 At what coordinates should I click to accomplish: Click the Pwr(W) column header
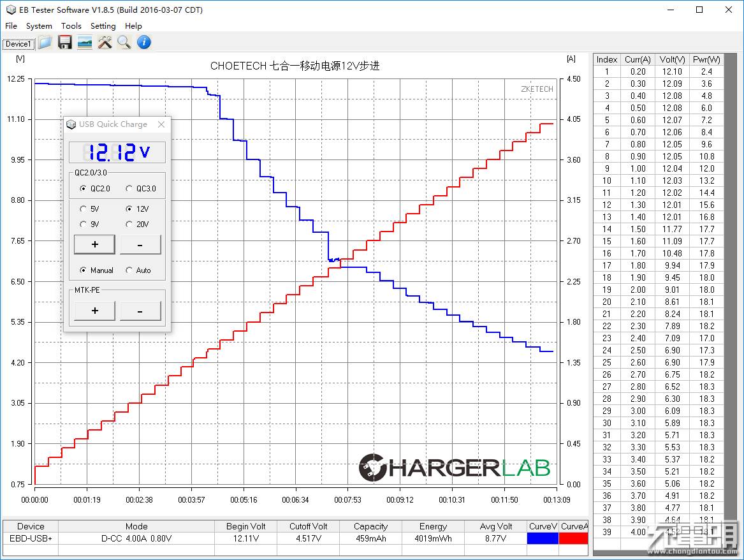point(706,59)
